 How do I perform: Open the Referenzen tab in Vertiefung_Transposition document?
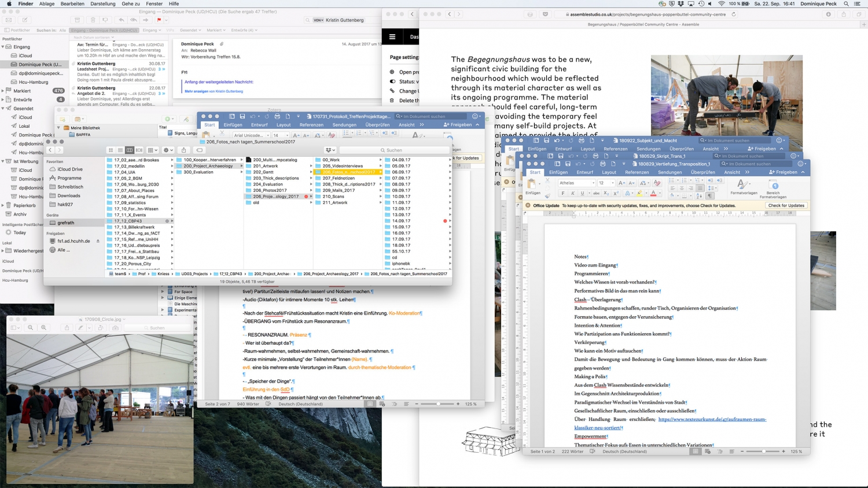[x=637, y=172]
